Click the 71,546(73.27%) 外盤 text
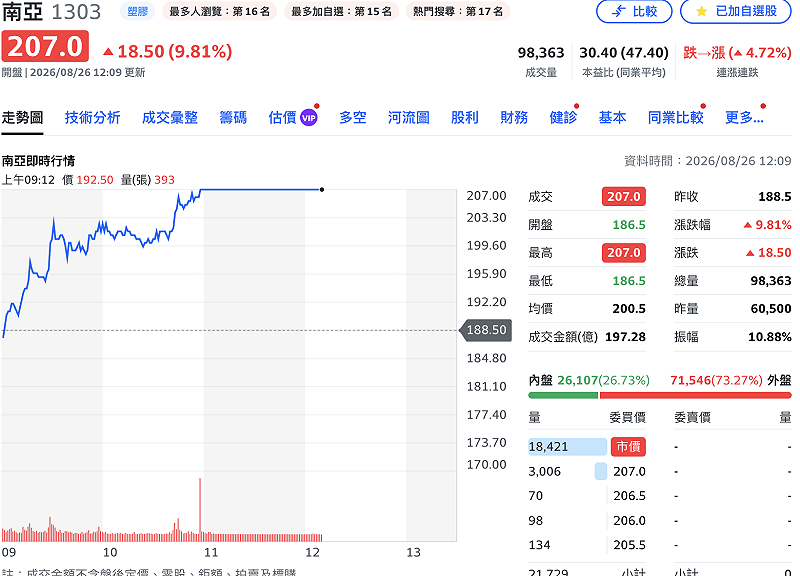This screenshot has width=800, height=576. pyautogui.click(x=731, y=380)
